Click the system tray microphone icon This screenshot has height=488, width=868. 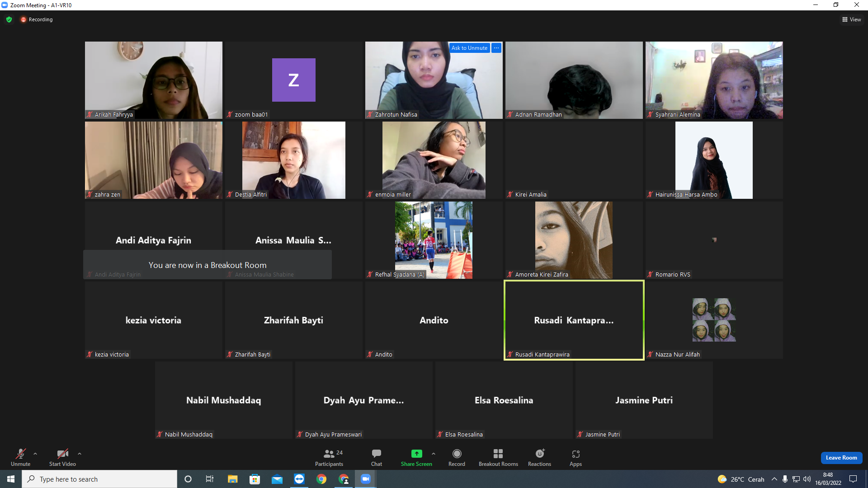[x=785, y=479]
